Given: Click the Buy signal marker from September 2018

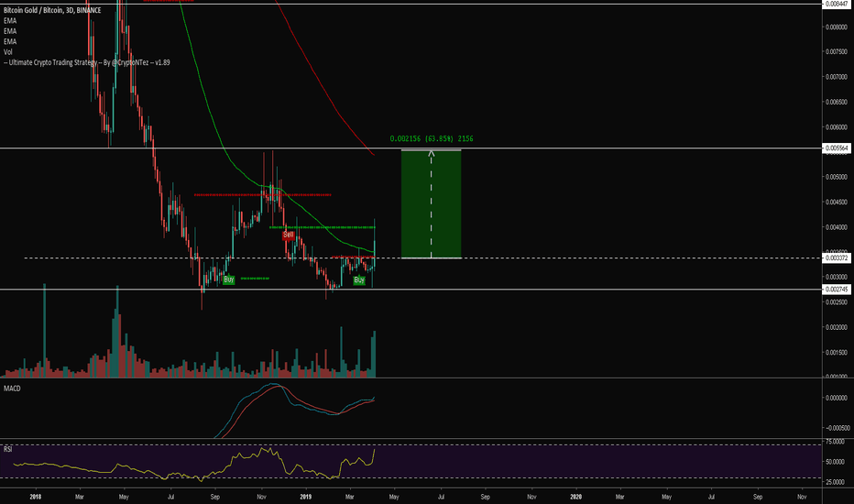Looking at the screenshot, I should 229,279.
